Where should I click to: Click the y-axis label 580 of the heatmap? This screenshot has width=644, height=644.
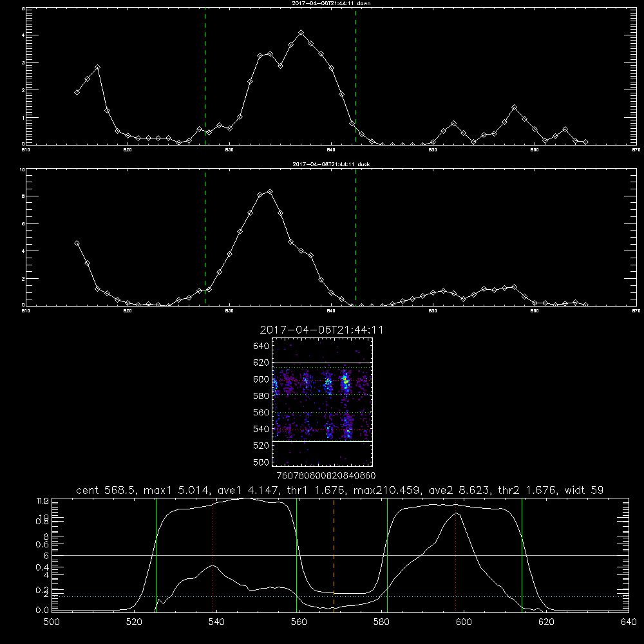point(261,396)
